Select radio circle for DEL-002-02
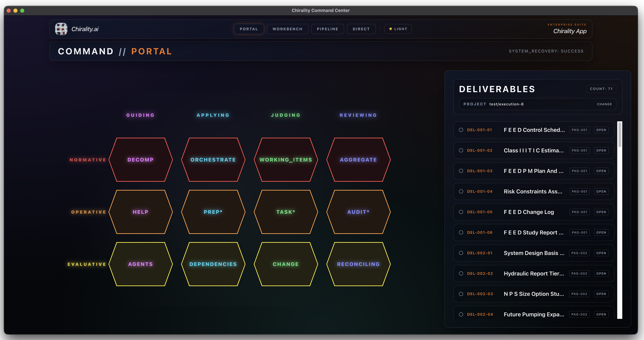The width and height of the screenshot is (644, 340). (461, 274)
